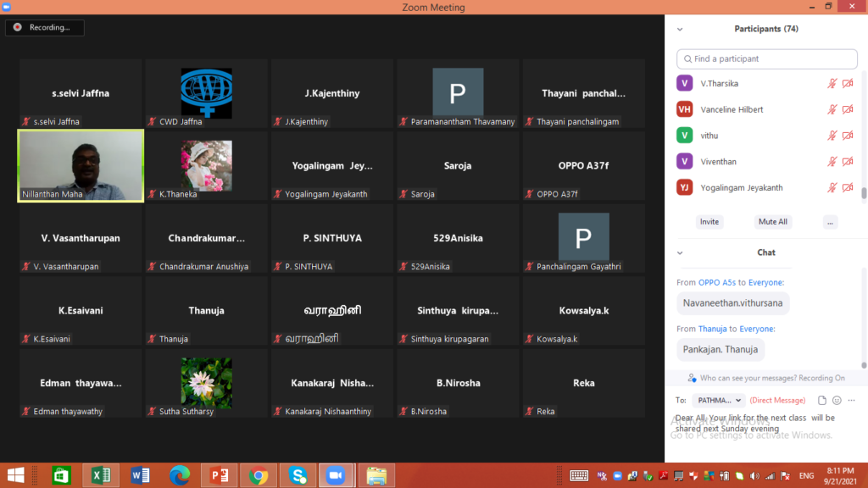
Task: Click V.Tharsika's muted microphone icon
Action: tap(832, 84)
